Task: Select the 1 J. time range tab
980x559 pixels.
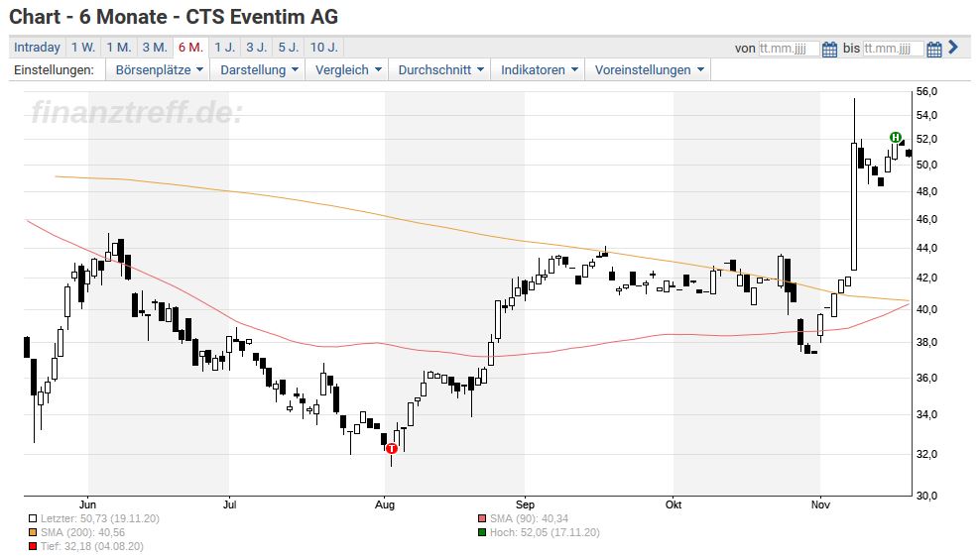Action: (x=225, y=48)
